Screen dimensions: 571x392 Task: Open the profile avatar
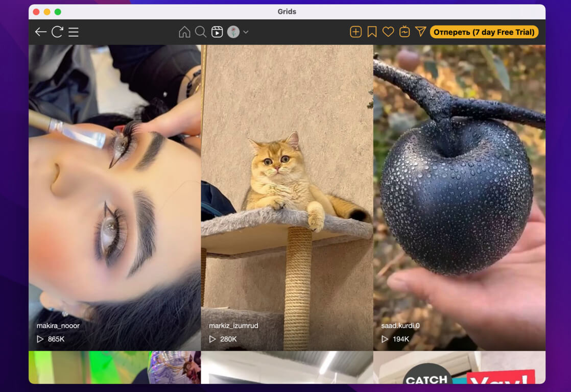point(233,32)
